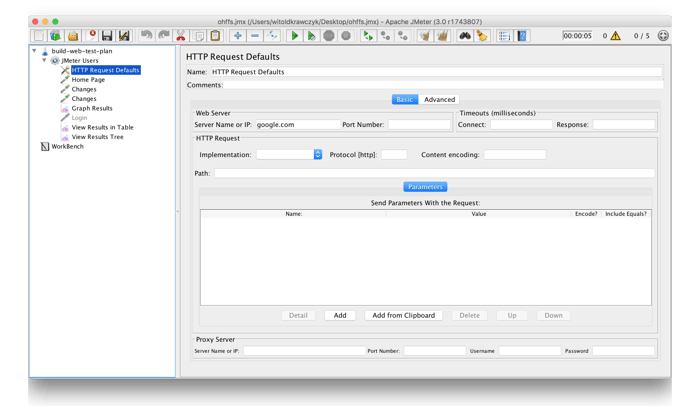Select Graph Results listener in tree
The image size is (700, 419).
click(x=92, y=108)
